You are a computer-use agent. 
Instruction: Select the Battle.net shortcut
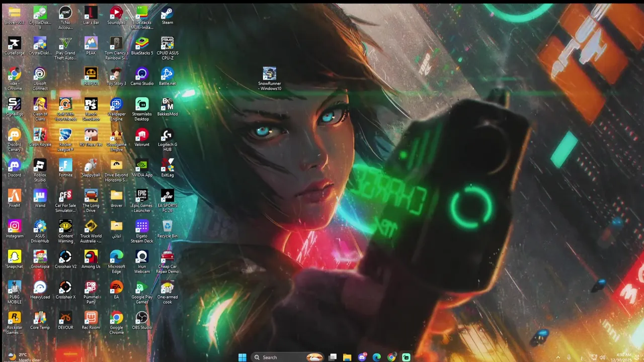[167, 77]
